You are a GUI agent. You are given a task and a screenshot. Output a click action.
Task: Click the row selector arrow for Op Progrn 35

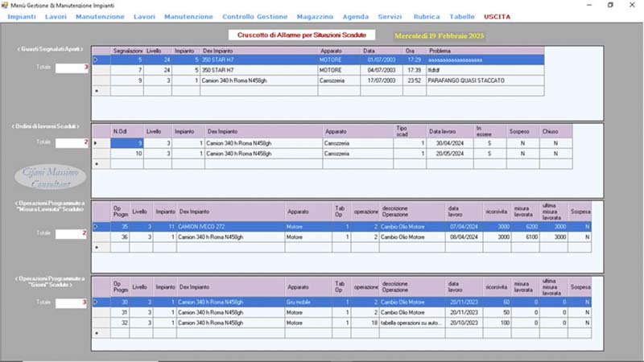coord(97,227)
